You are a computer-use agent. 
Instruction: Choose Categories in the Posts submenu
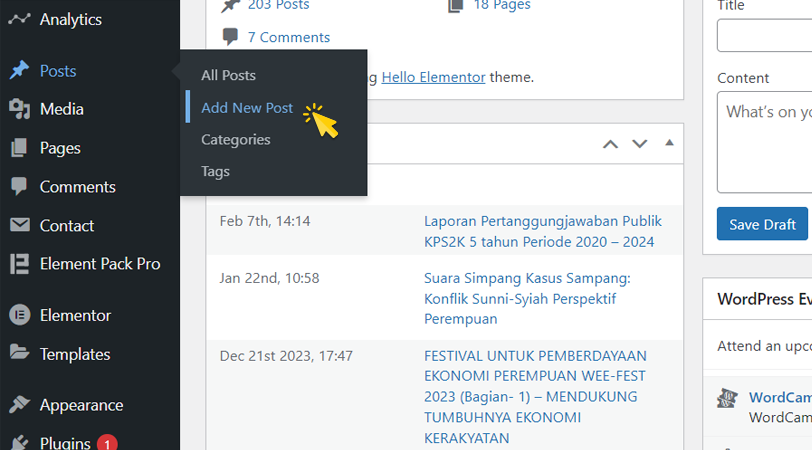coord(236,140)
